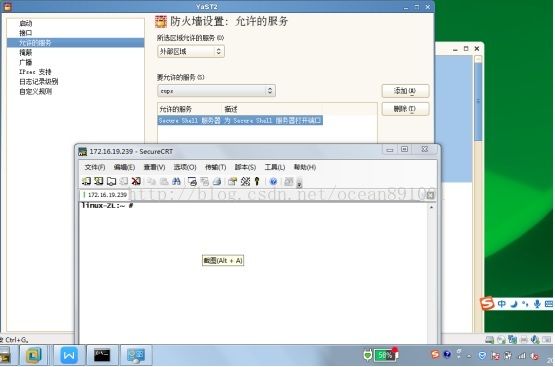Click the red Disconnect icon in SecureCRT
Screen dimensions: 555x367
pyautogui.click(x=136, y=182)
